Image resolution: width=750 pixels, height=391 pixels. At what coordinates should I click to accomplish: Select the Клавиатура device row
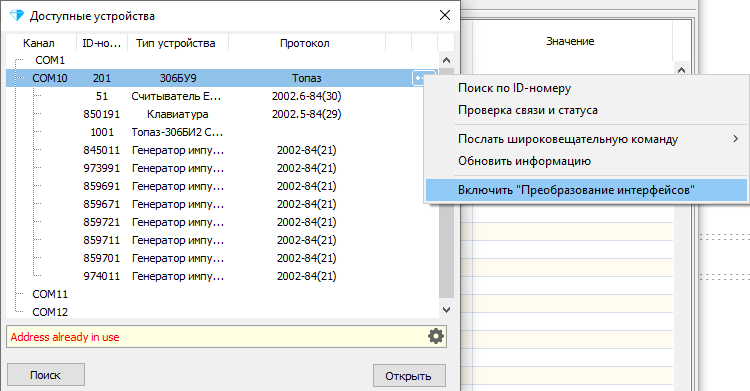222,114
